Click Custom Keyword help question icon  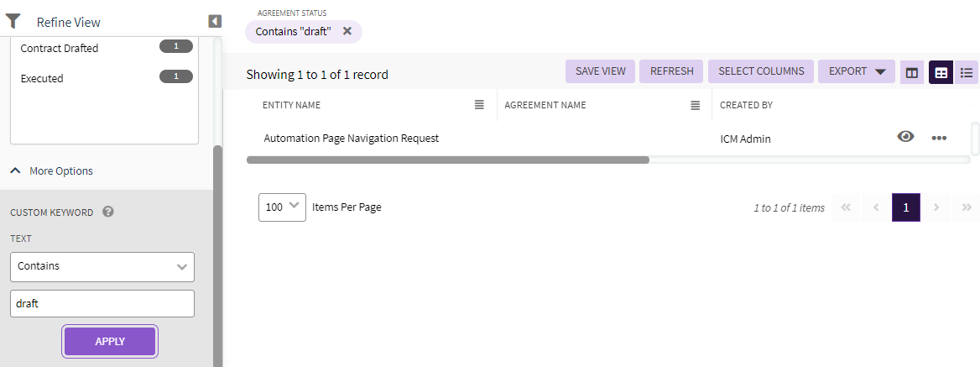(108, 212)
